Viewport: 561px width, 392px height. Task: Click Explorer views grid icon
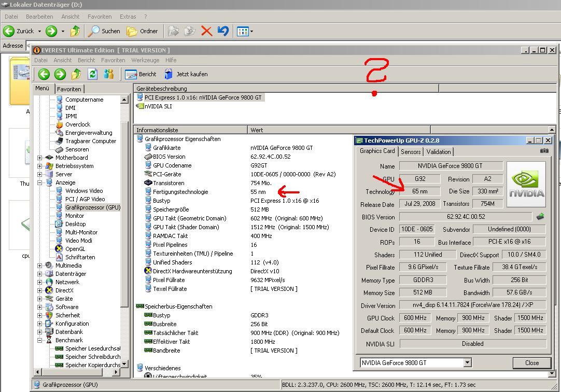click(243, 32)
